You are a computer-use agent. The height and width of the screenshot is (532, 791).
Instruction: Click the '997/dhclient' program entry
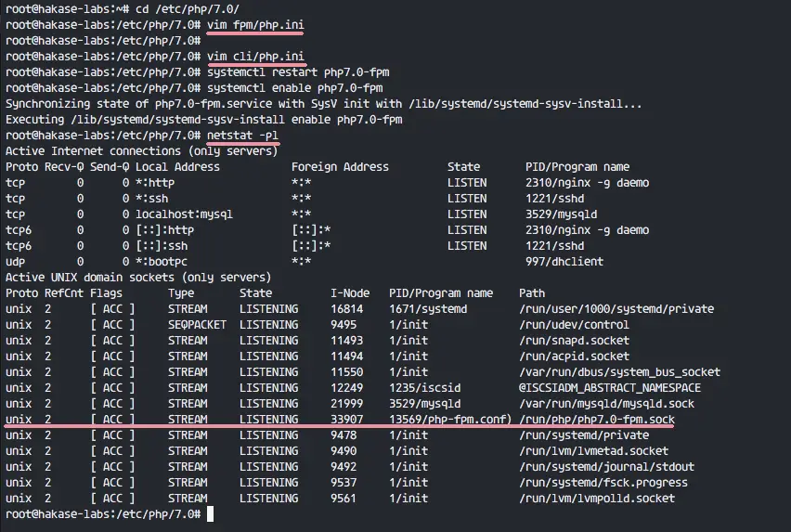564,262
